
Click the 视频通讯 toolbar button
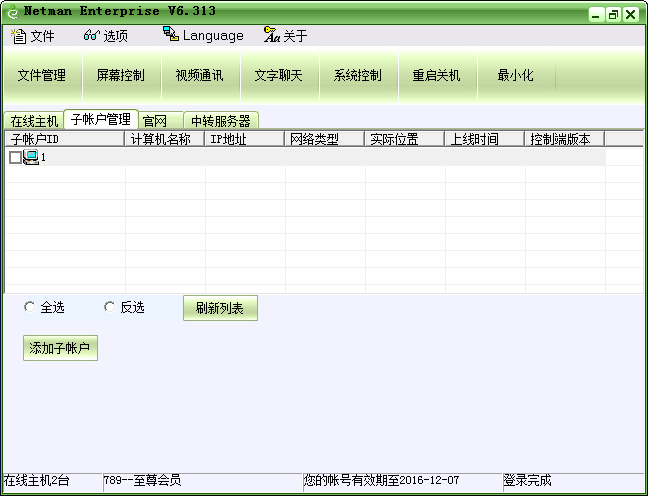[x=200, y=76]
